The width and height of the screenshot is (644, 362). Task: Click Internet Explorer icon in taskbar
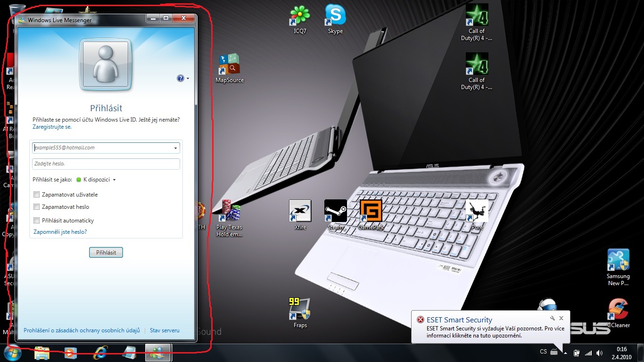point(100,353)
